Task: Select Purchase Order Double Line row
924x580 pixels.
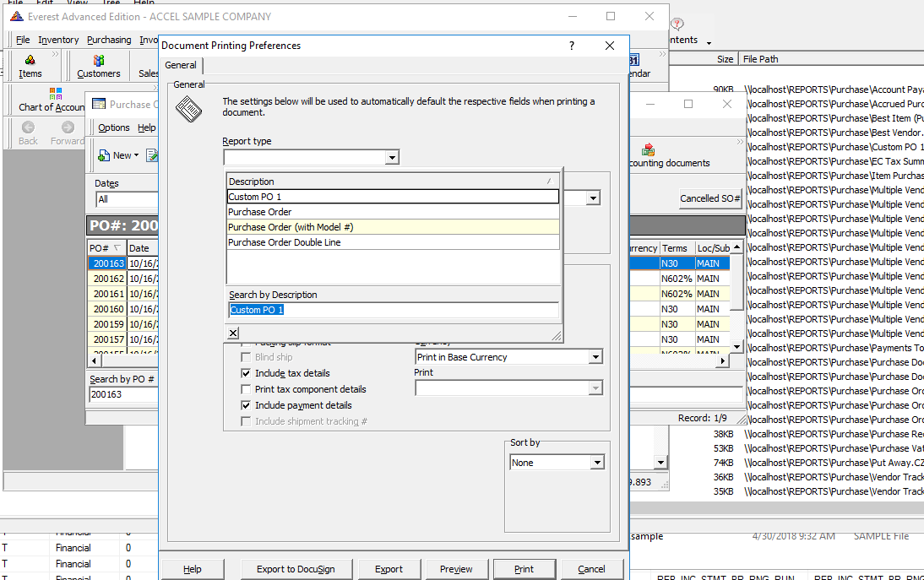Action: pyautogui.click(x=393, y=242)
